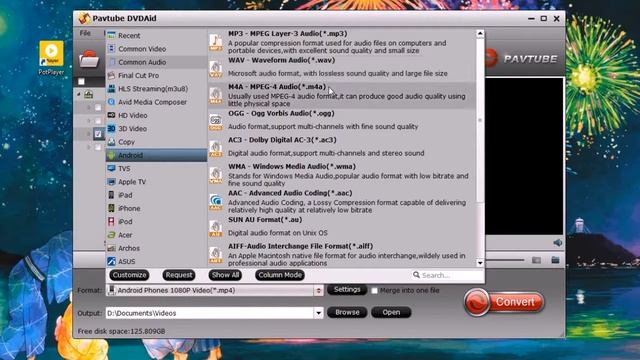Select the Archos category icon
Screen dimensions: 640x360
click(111, 248)
